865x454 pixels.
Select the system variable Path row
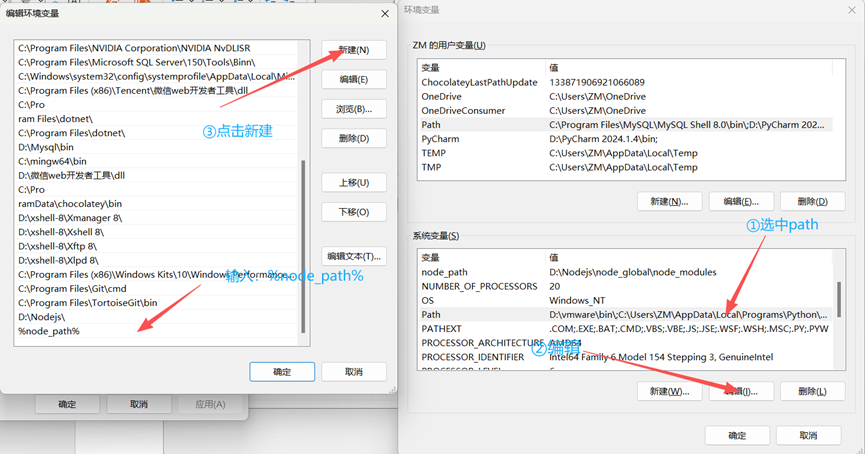pyautogui.click(x=626, y=314)
